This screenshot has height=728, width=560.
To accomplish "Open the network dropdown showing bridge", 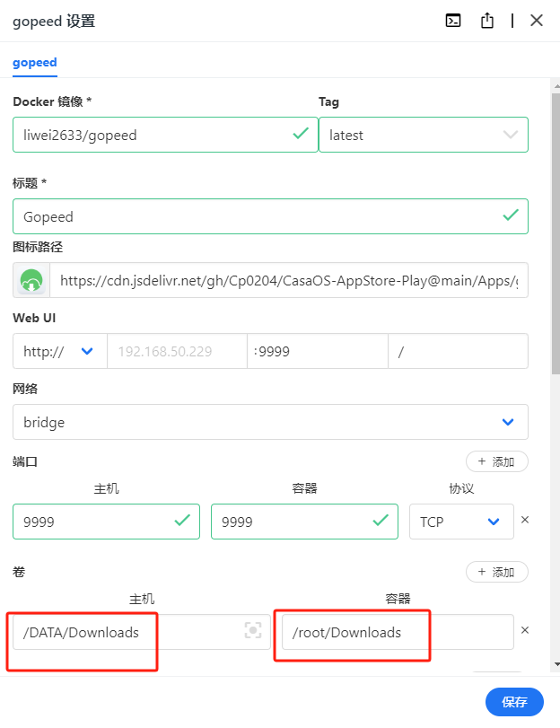I will (x=270, y=422).
